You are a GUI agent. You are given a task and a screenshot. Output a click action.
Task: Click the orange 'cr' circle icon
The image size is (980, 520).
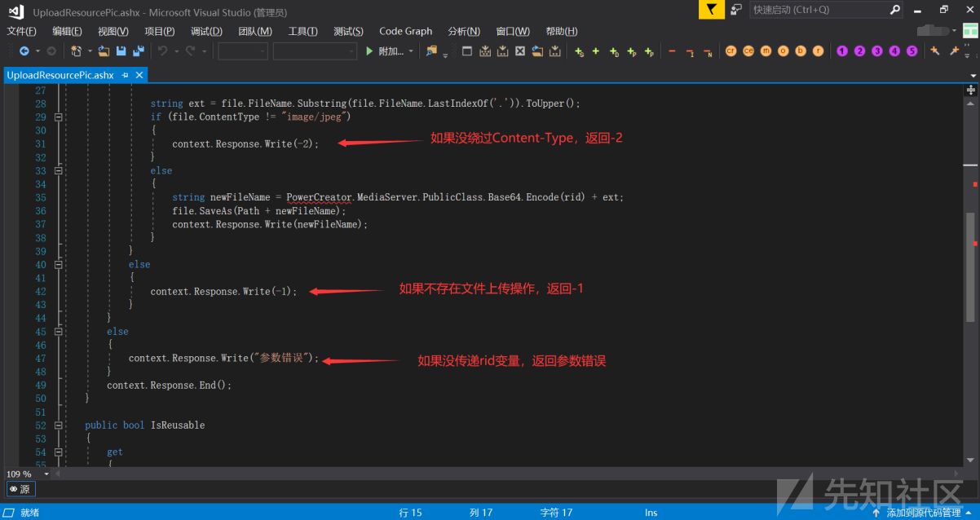(x=731, y=51)
